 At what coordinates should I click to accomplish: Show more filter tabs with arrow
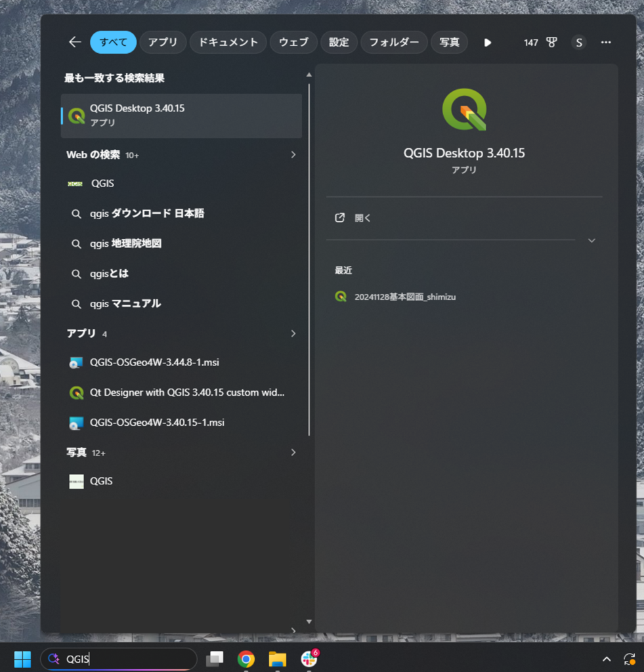488,43
